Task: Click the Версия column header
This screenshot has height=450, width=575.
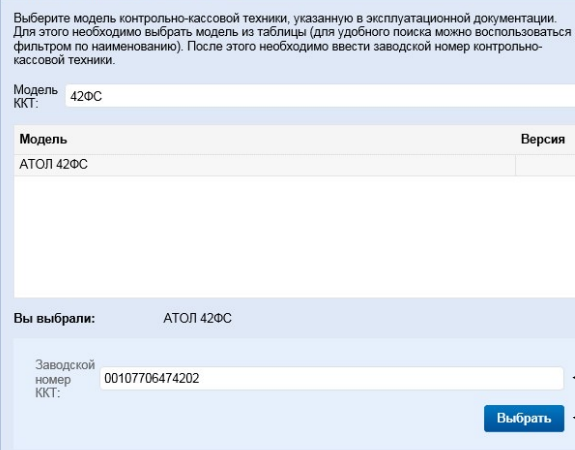Action: point(542,139)
